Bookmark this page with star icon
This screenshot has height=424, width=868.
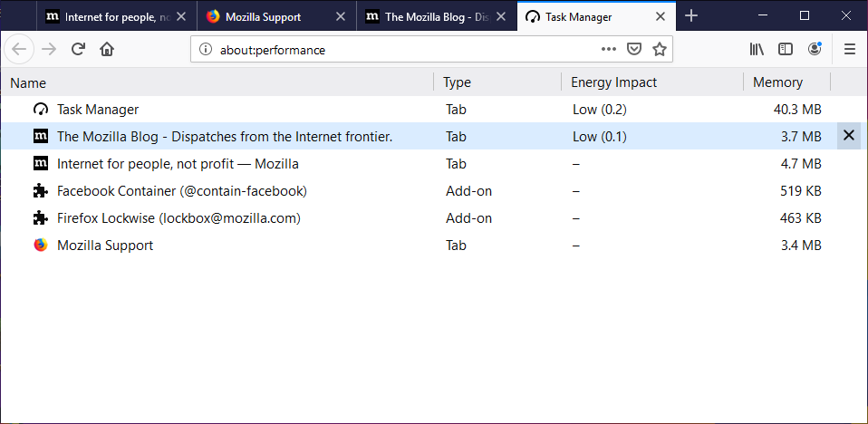(x=660, y=49)
